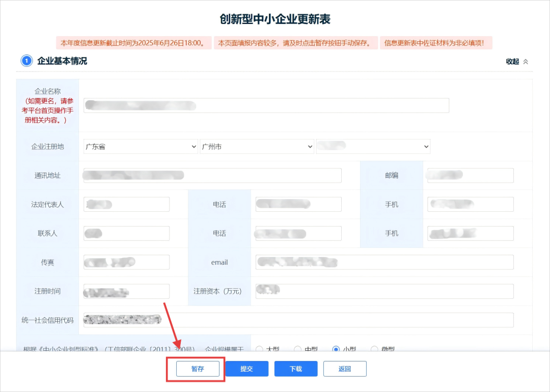Viewport: 550px width, 392px height.
Task: Open the 广东省 province dropdown
Action: [140, 146]
